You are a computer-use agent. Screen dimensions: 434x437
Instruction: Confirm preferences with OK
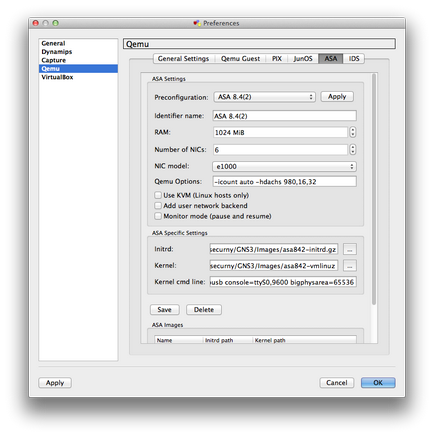point(378,383)
